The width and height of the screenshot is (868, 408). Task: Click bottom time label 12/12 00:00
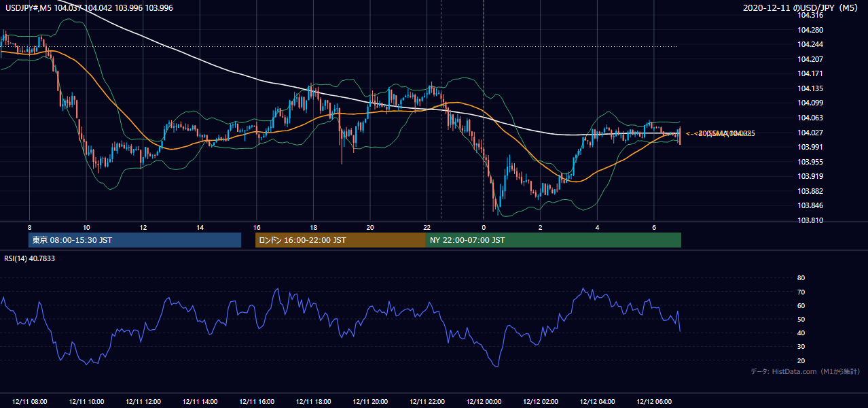click(x=484, y=402)
